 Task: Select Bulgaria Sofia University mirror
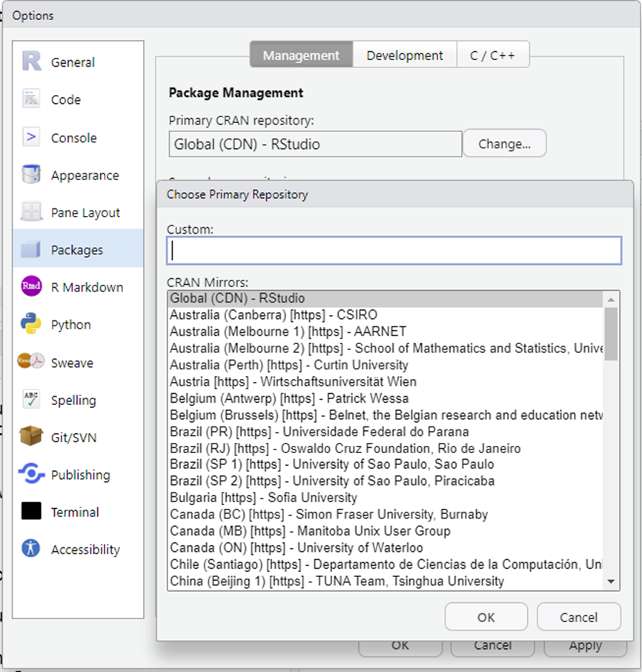tap(385, 498)
